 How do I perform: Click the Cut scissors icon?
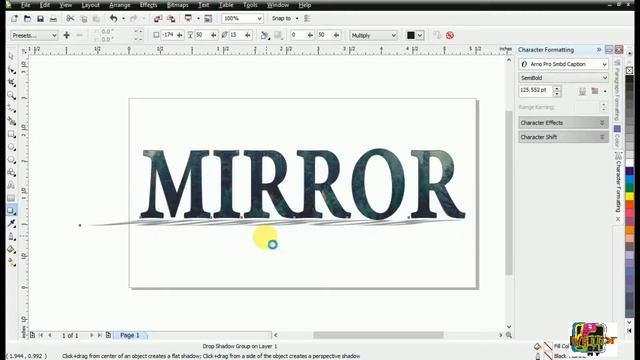click(70, 18)
